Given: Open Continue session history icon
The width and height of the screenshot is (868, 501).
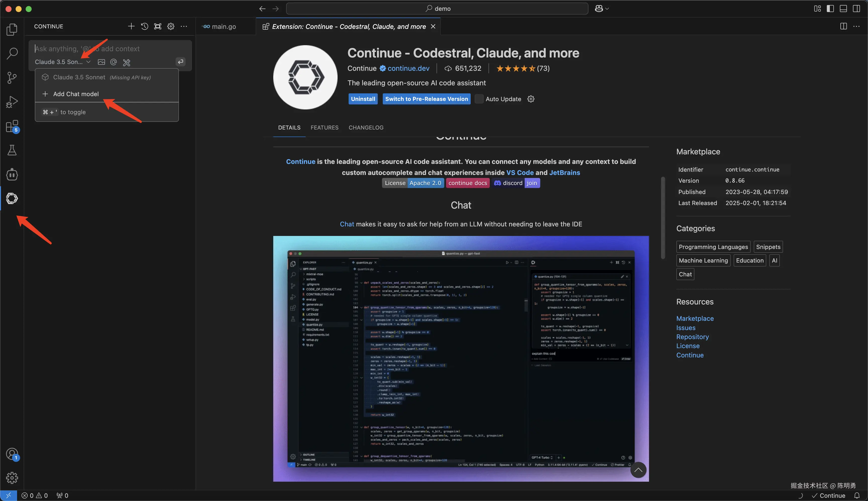Looking at the screenshot, I should [144, 27].
